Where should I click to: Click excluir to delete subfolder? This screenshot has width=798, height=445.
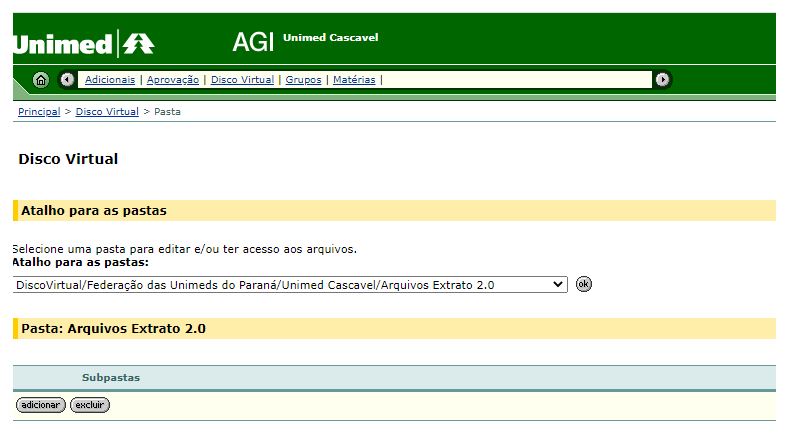(90, 405)
